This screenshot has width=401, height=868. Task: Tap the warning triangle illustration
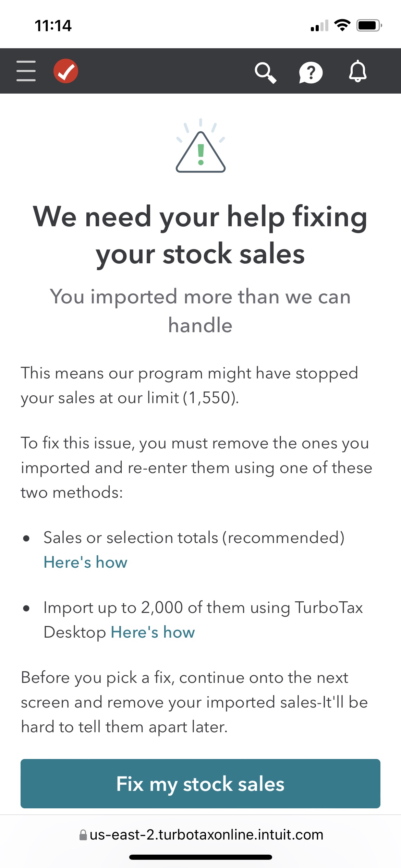coord(200,147)
